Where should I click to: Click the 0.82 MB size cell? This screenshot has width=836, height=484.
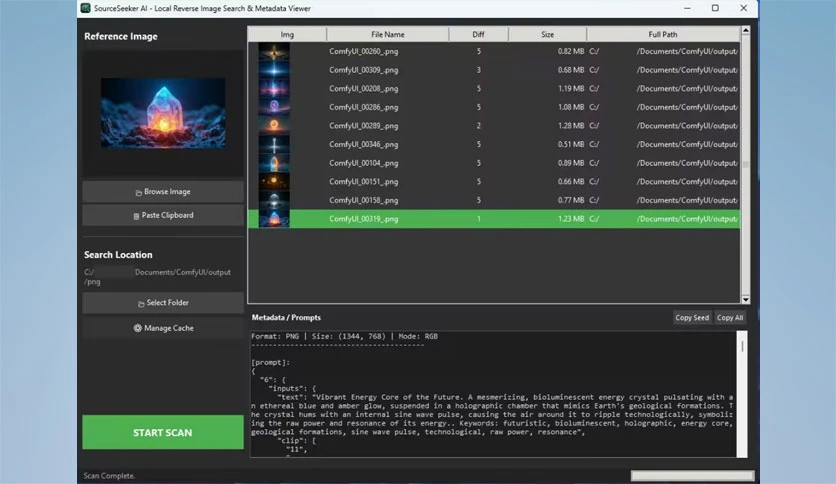(571, 52)
